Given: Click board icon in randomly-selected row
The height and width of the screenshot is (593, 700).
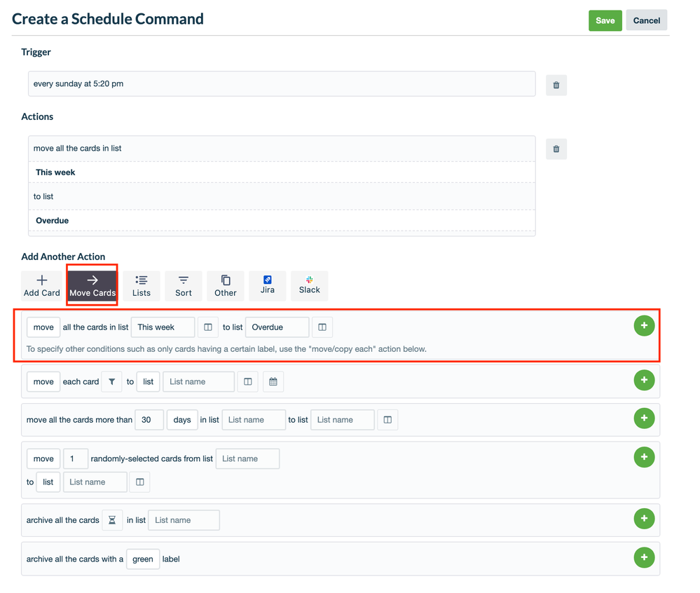Looking at the screenshot, I should 139,482.
